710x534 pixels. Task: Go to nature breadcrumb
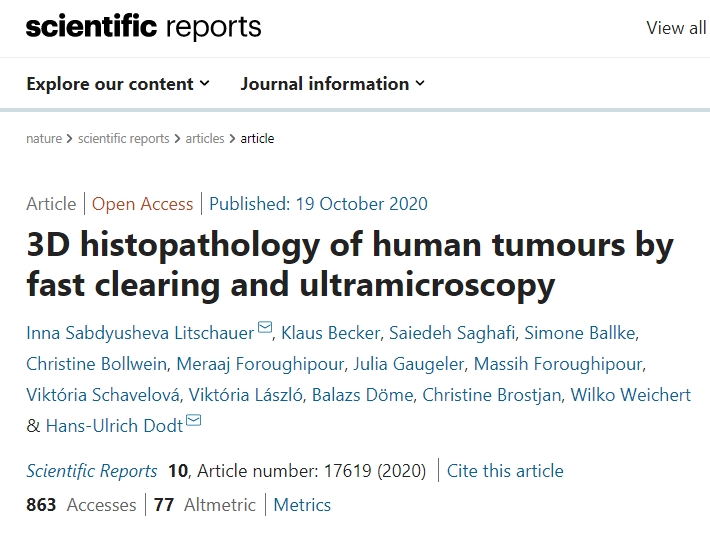point(44,138)
